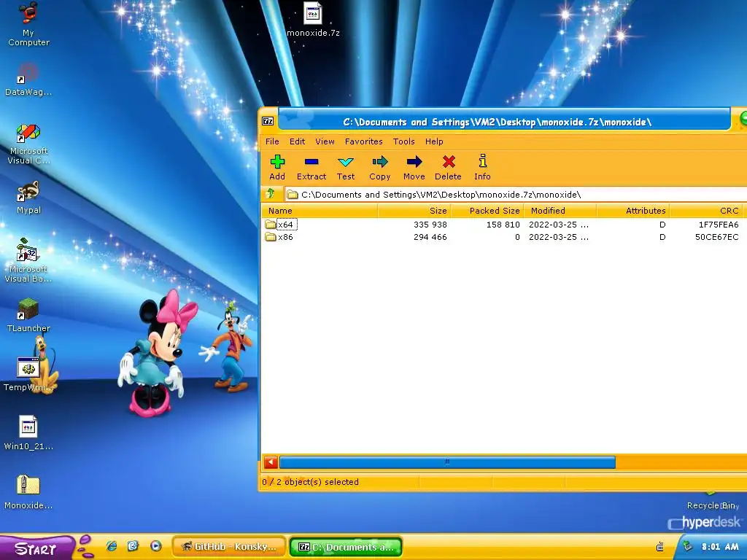Select the DataWag desktop shortcut
The image size is (747, 560).
pyautogui.click(x=28, y=79)
